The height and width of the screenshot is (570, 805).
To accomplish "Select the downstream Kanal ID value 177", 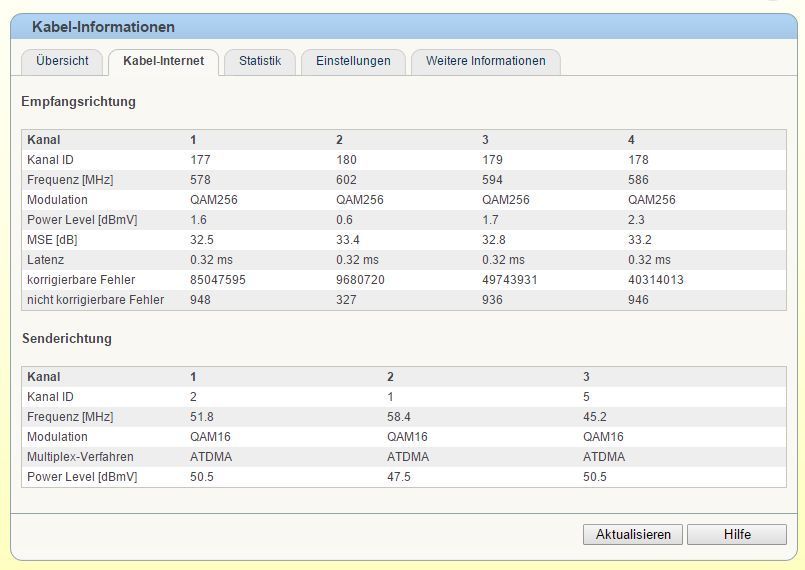I will (x=200, y=160).
